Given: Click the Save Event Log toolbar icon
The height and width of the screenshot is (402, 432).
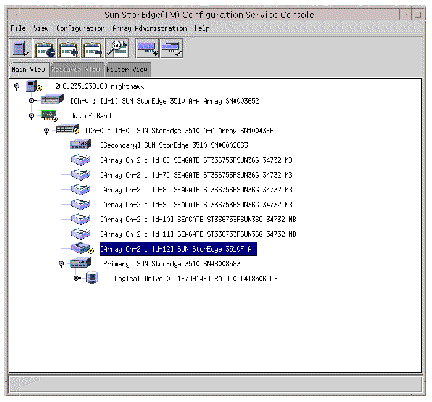Looking at the screenshot, I should [69, 48].
